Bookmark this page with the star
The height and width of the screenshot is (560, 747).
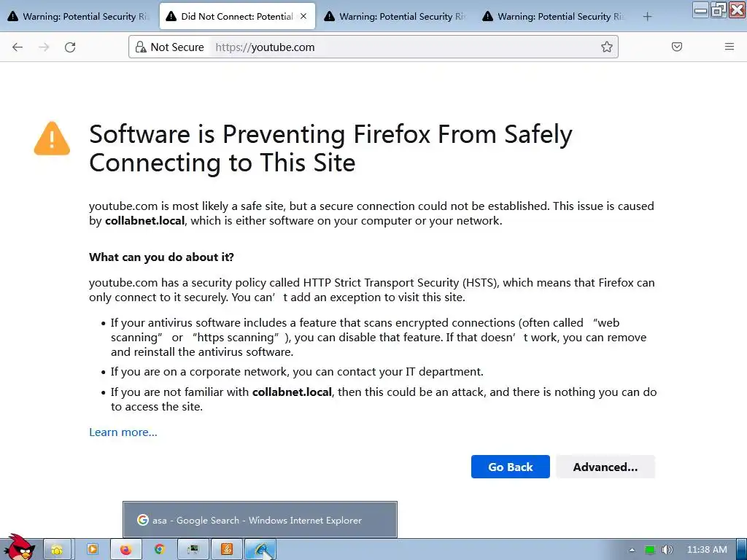coord(606,47)
